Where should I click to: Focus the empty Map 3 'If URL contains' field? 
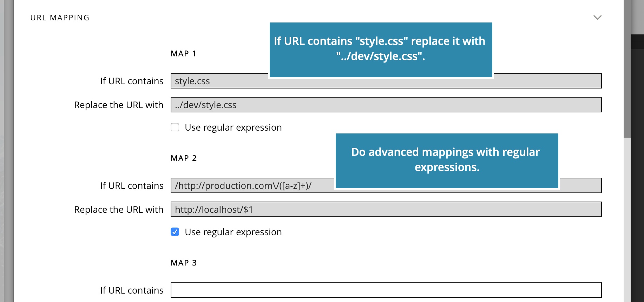click(x=386, y=290)
